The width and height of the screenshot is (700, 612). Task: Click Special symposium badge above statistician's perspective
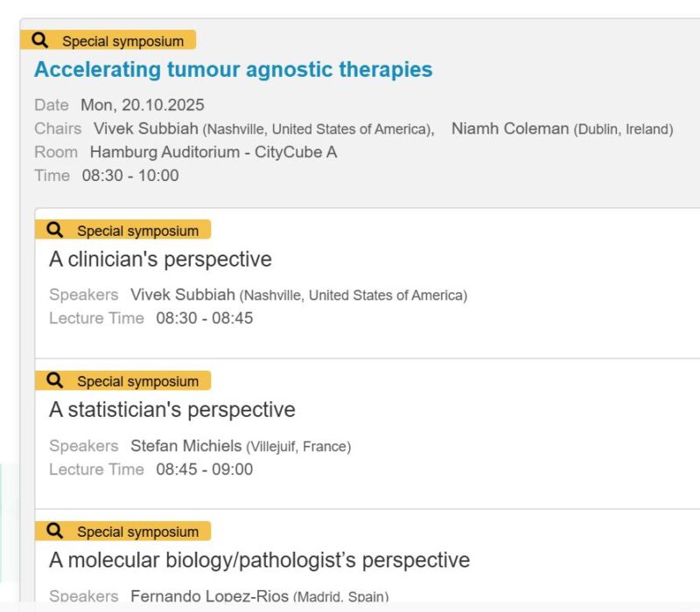click(137, 381)
